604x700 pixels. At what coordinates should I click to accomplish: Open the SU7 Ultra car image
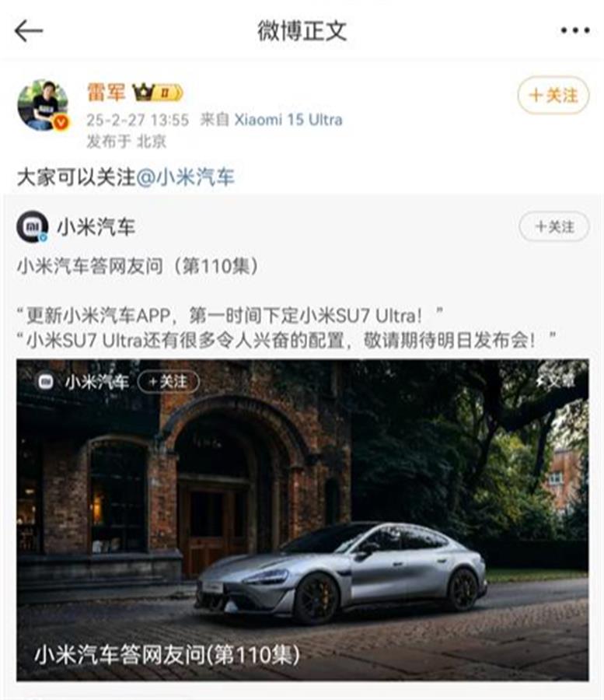(302, 520)
